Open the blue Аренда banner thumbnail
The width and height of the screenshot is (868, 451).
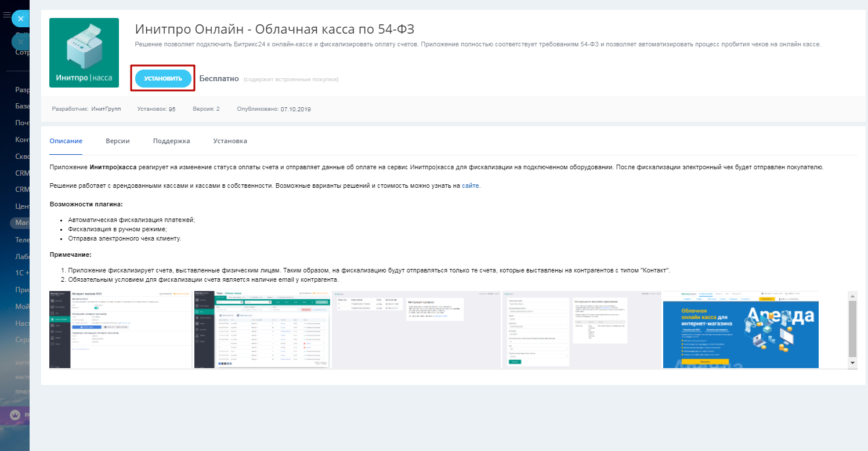pyautogui.click(x=741, y=329)
